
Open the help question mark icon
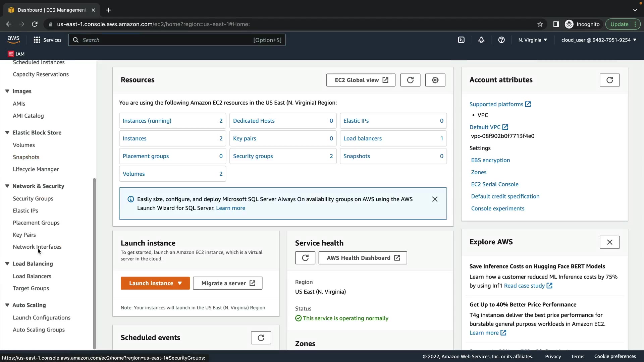(501, 40)
